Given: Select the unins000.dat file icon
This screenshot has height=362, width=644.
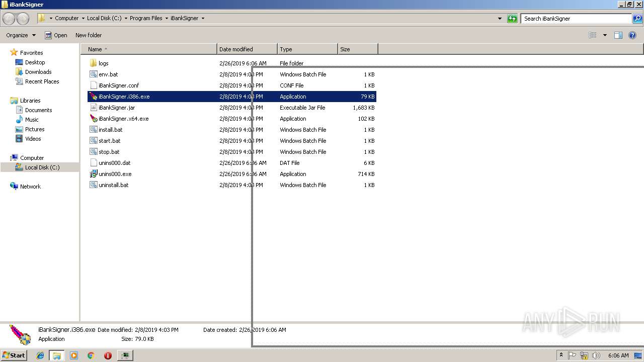Looking at the screenshot, I should point(93,163).
